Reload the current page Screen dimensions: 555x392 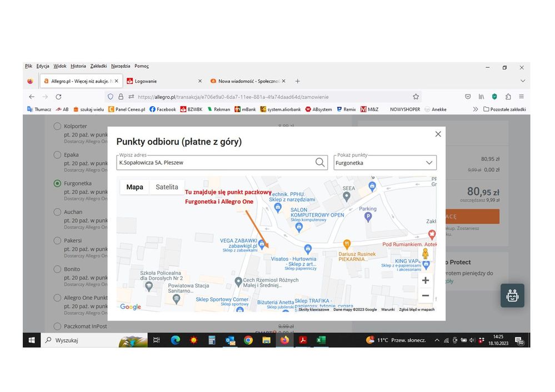pos(58,97)
